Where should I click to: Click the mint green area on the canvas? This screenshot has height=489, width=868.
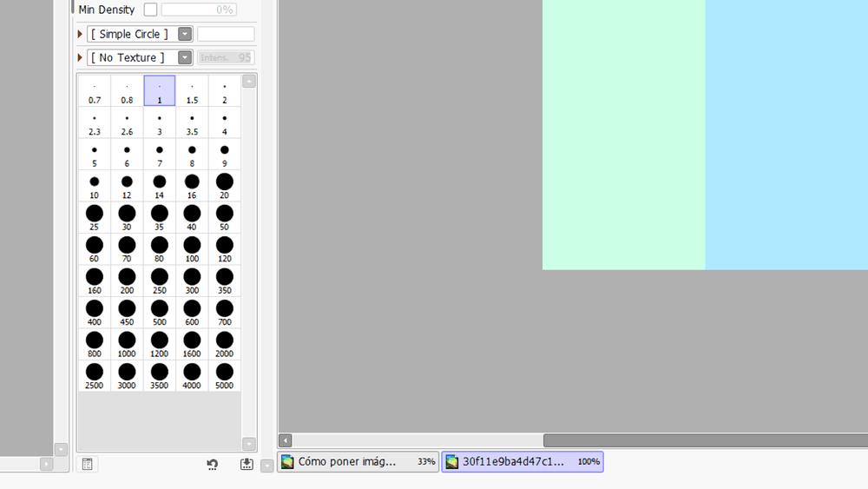click(624, 135)
